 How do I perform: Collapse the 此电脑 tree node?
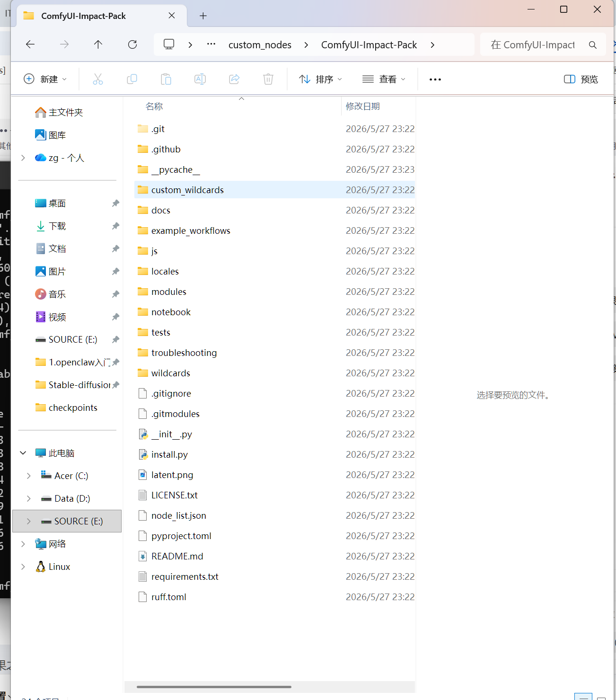point(23,453)
